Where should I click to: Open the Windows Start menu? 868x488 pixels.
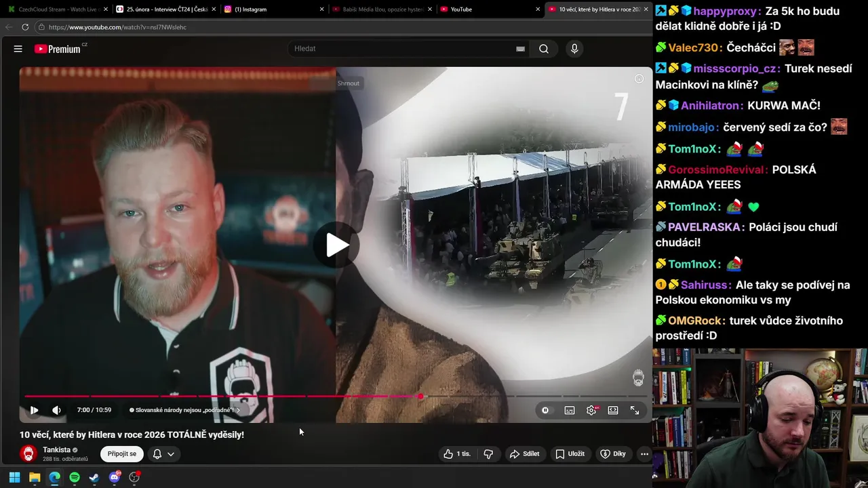coord(14,477)
